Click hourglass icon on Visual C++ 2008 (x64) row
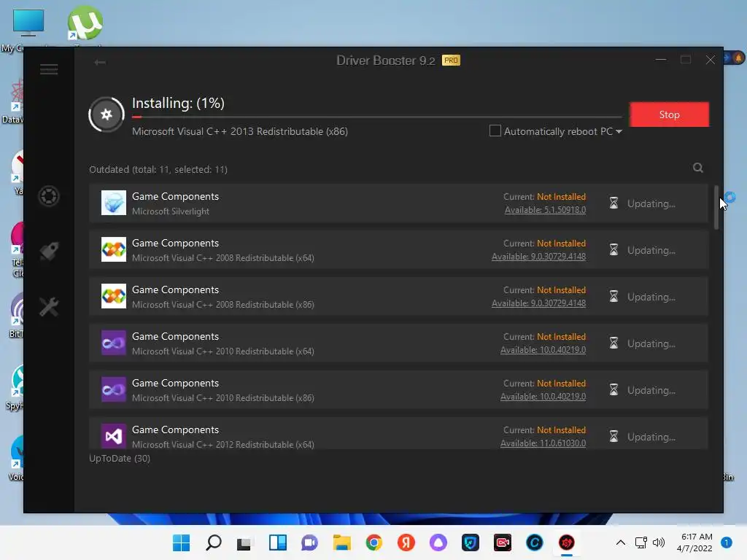 point(614,250)
